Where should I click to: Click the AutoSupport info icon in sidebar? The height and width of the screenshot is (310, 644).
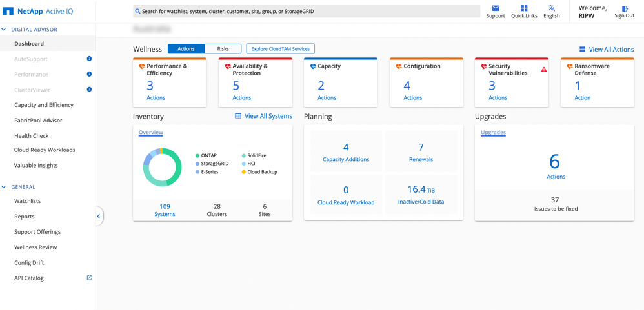pos(89,59)
